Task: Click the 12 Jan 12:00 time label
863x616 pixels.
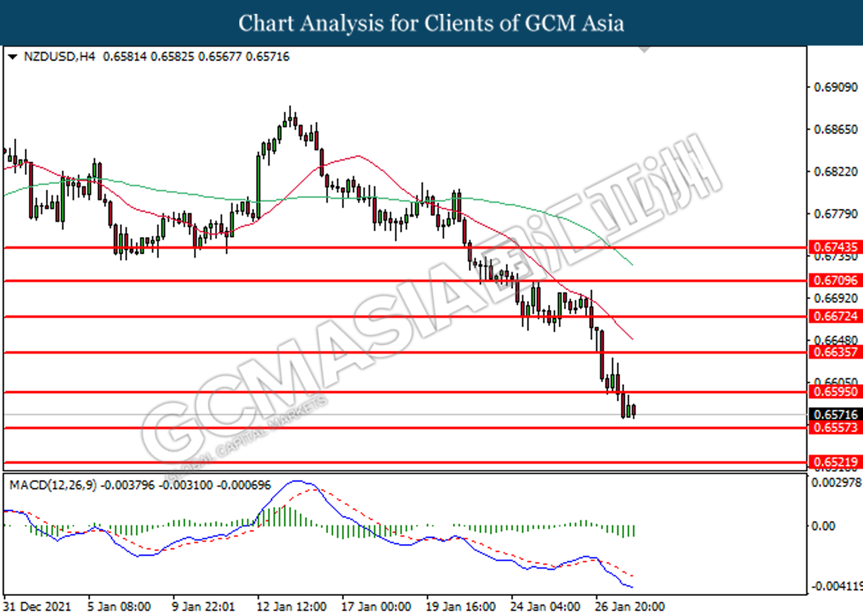Action: [x=292, y=607]
